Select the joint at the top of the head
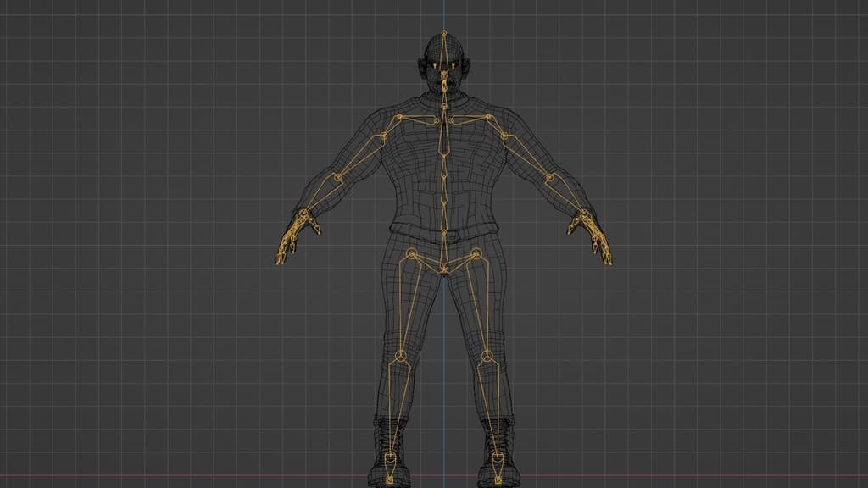Screen dimensions: 868x488 tap(442, 35)
